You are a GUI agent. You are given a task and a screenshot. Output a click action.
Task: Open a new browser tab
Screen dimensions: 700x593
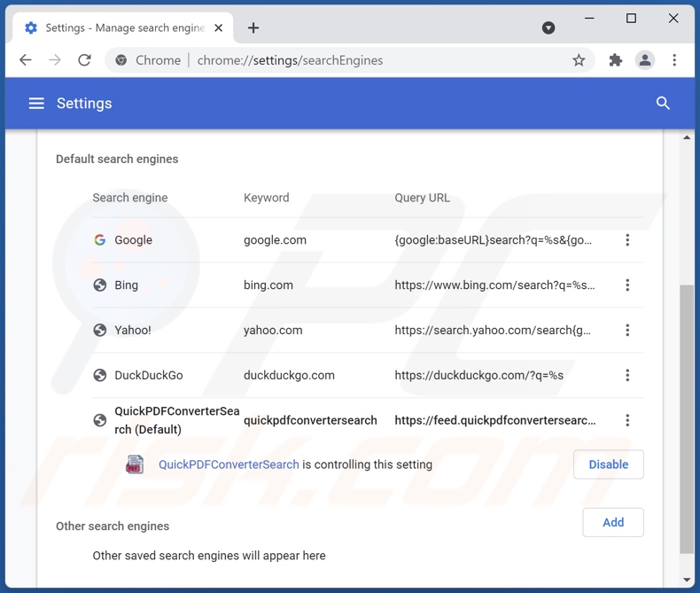click(x=253, y=27)
